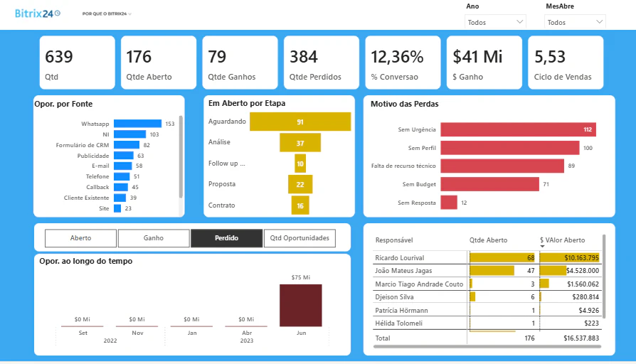
Task: Sort by Responsável column header
Action: [x=394, y=240]
